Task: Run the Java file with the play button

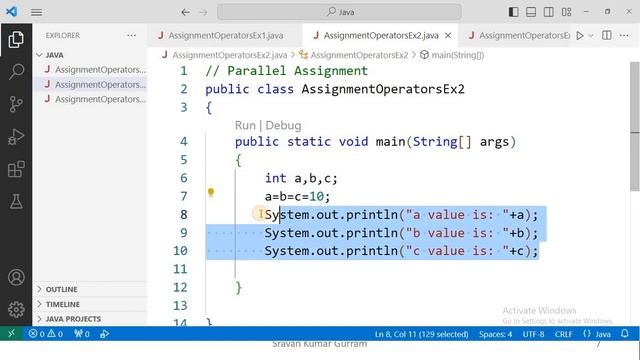Action: point(580,36)
